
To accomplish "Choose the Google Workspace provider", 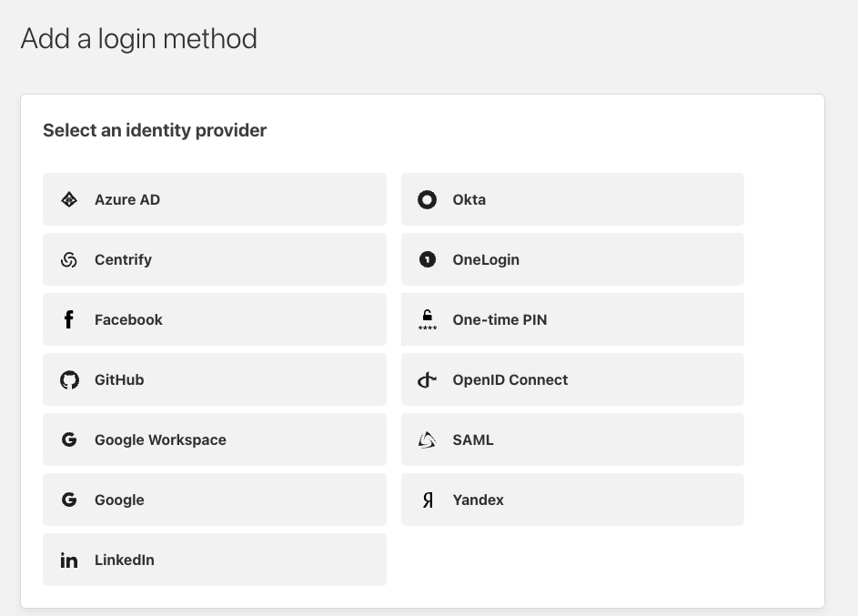I will point(215,439).
